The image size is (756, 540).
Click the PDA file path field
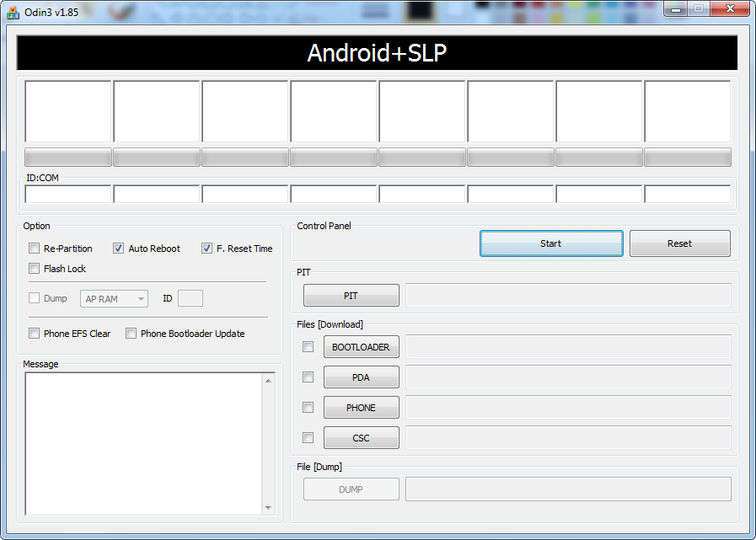[568, 377]
